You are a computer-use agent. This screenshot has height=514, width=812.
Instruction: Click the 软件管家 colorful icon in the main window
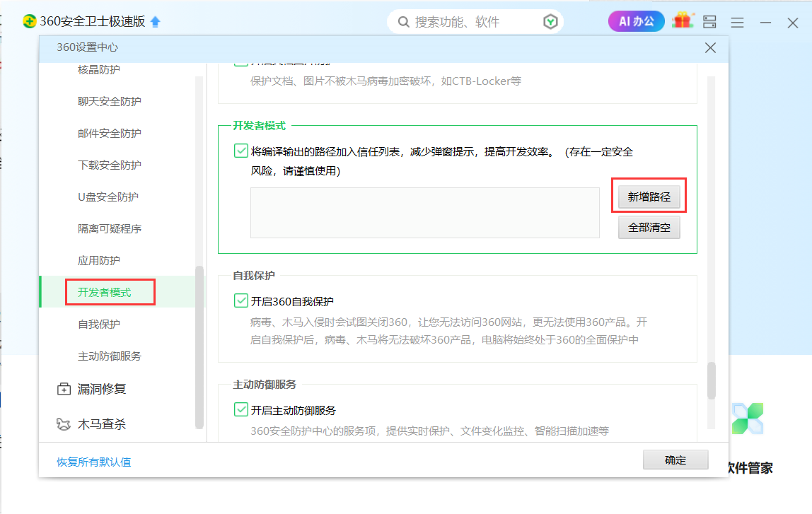click(x=748, y=419)
